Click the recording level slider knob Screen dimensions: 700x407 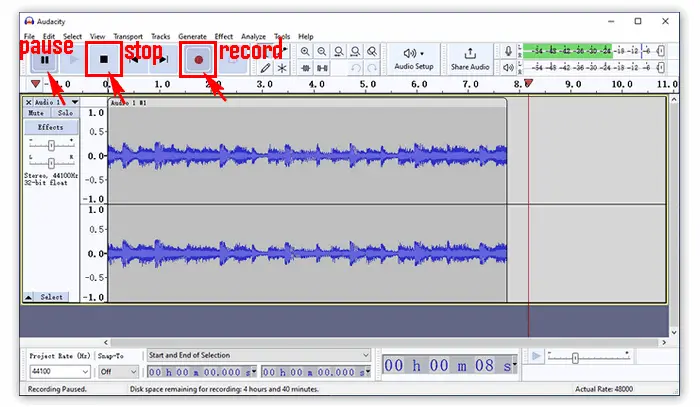661,51
